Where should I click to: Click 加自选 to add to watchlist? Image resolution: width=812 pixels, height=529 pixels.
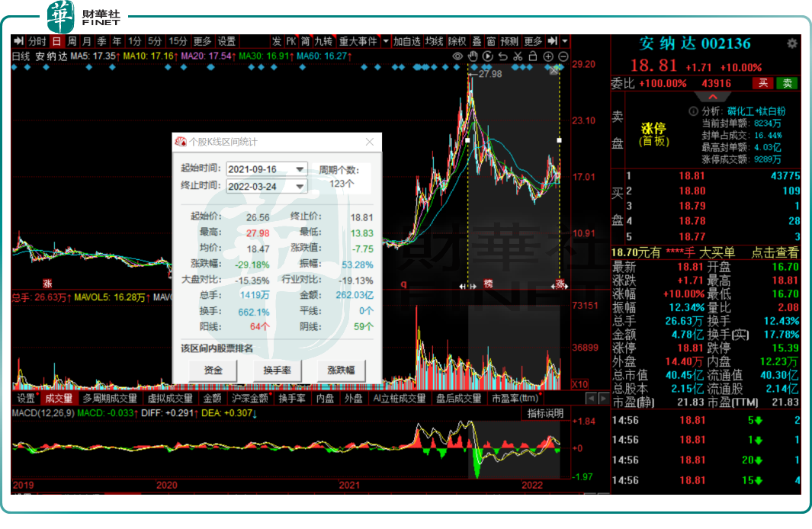pos(406,41)
